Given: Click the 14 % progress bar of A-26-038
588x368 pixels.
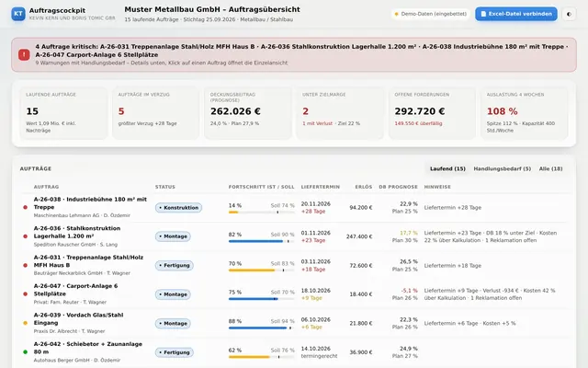Looking at the screenshot, I should click(261, 213).
